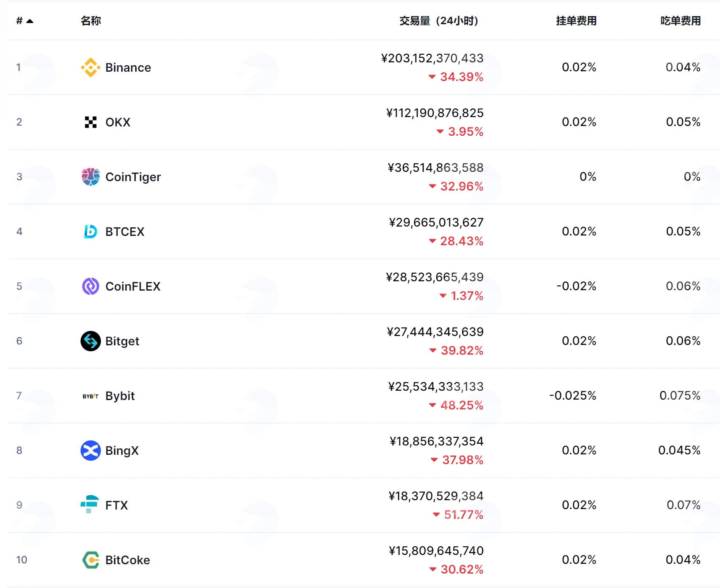The height and width of the screenshot is (588, 720).
Task: Open the Bybit exchange name link
Action: (120, 396)
